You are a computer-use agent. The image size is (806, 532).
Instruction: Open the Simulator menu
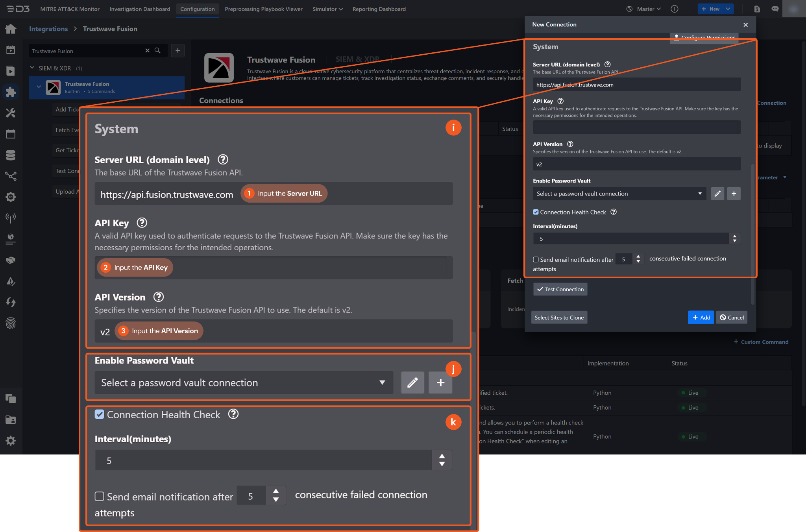pyautogui.click(x=327, y=9)
